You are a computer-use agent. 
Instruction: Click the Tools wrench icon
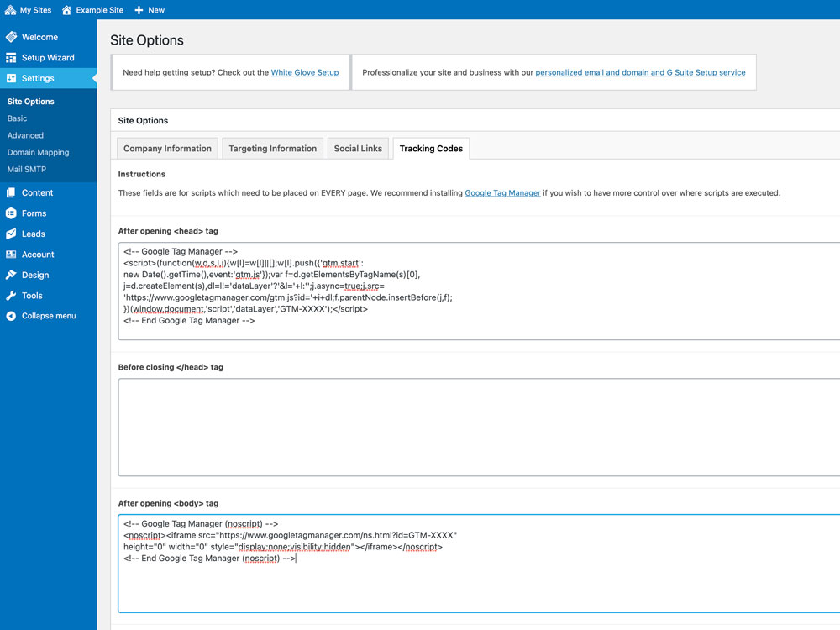click(11, 295)
